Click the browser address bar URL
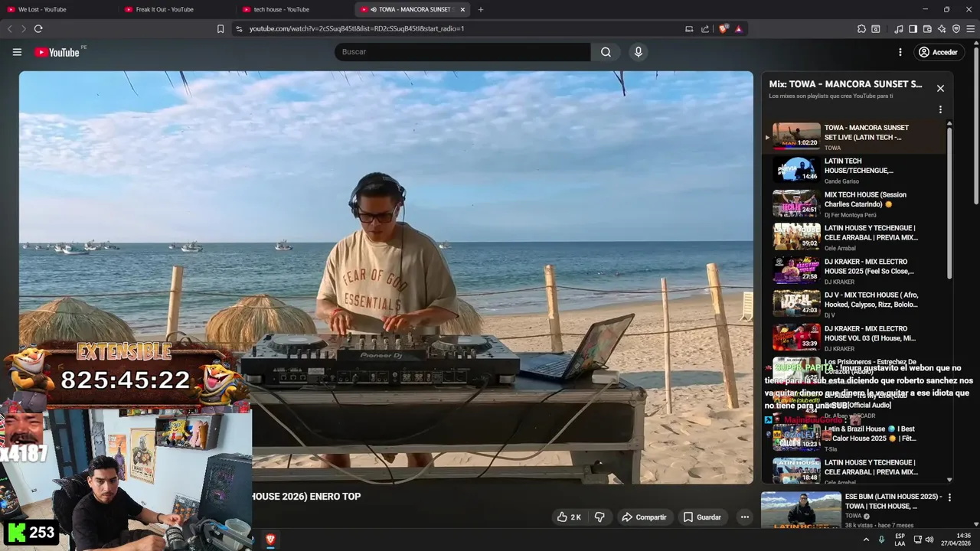980x551 pixels. click(x=357, y=29)
